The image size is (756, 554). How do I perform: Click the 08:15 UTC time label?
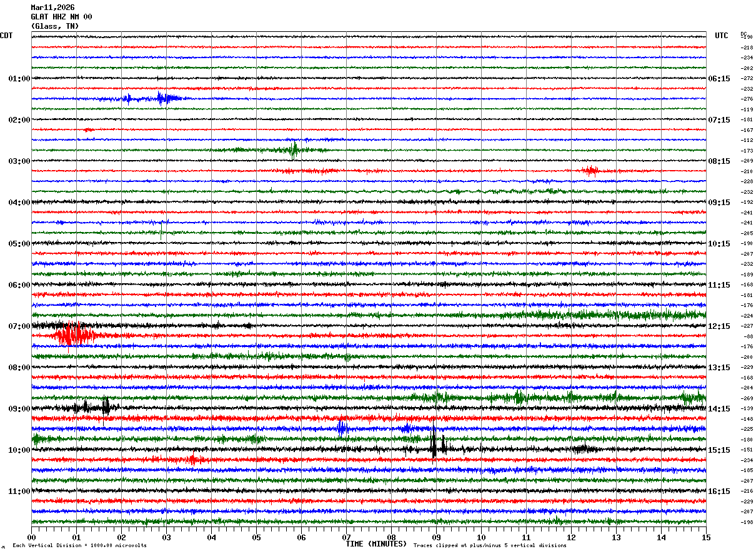click(719, 161)
